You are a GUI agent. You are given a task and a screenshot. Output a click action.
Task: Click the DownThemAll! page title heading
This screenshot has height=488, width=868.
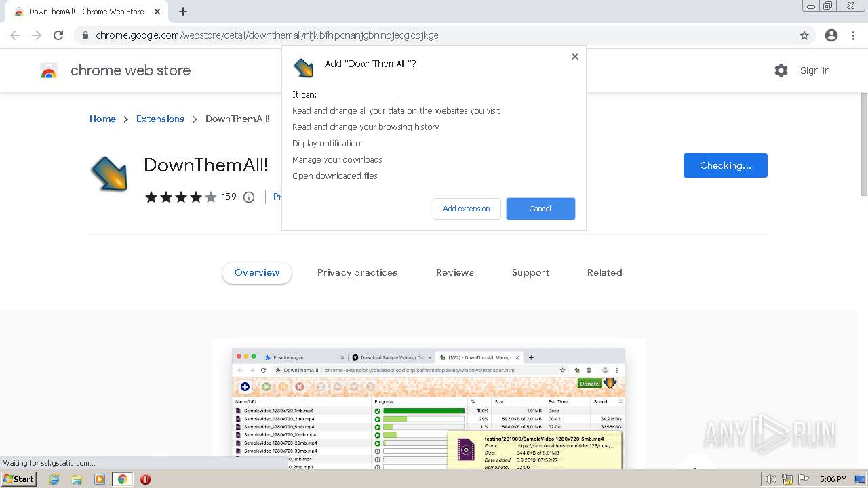click(x=206, y=165)
